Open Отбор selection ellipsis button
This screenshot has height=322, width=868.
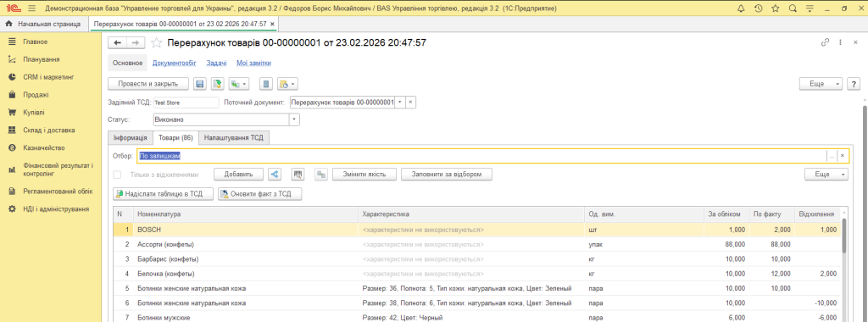832,156
